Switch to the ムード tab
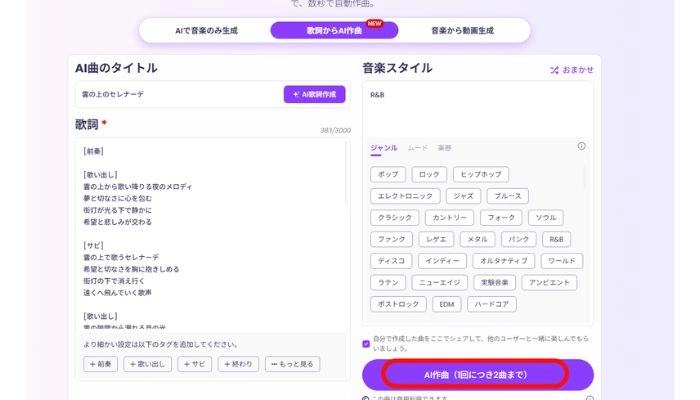 [x=417, y=148]
